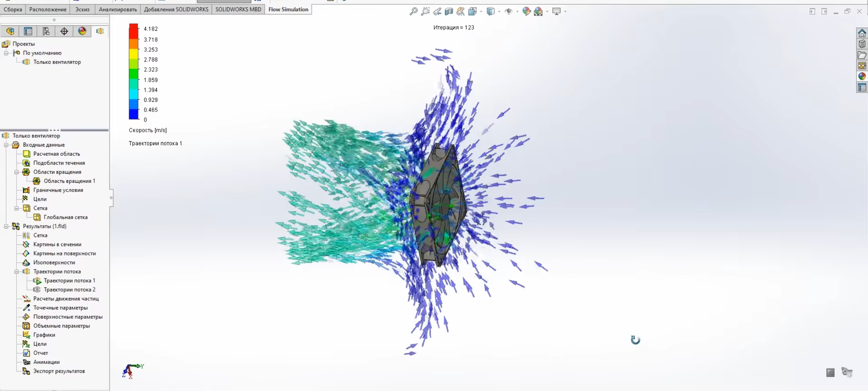This screenshot has height=391, width=868.
Task: Open the View Orientation dropdown arrow
Action: (x=481, y=12)
